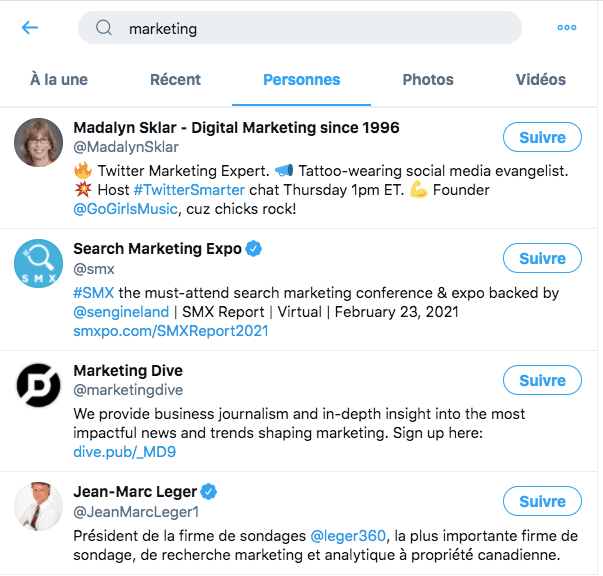Click Jean-Marc Leger's verified badge

click(x=209, y=492)
